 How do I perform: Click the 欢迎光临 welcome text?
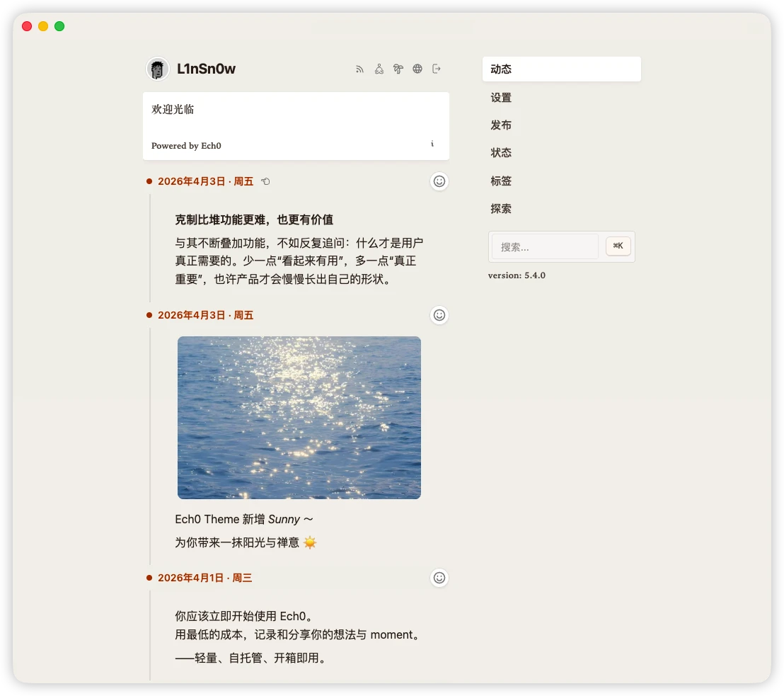[x=173, y=109]
